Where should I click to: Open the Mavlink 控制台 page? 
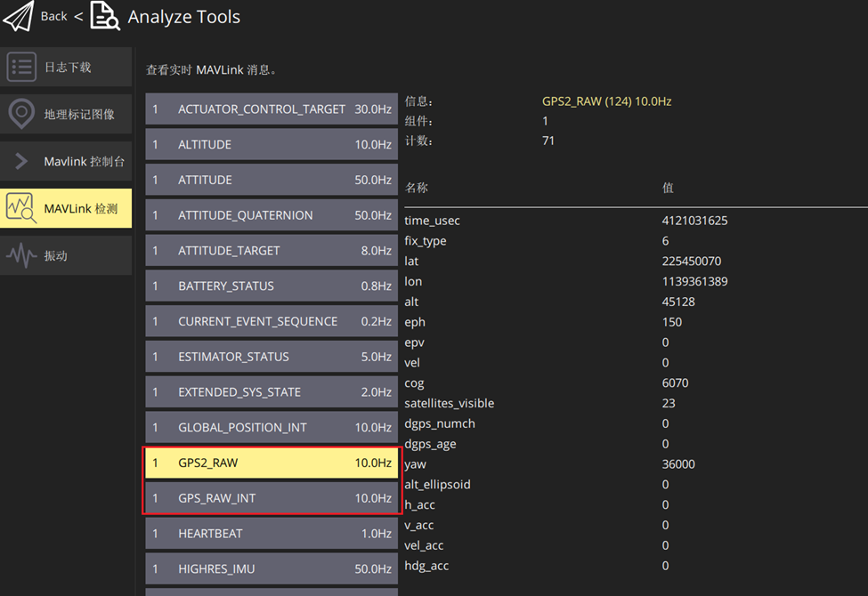[84, 161]
